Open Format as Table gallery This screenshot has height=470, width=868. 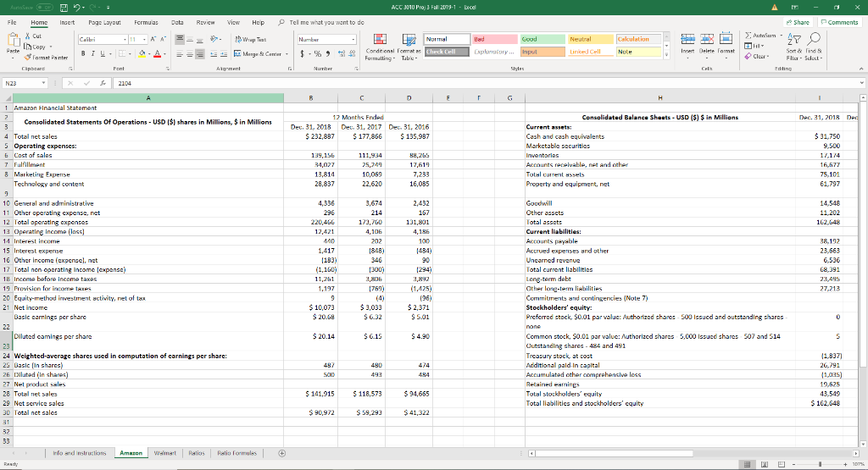tap(409, 47)
